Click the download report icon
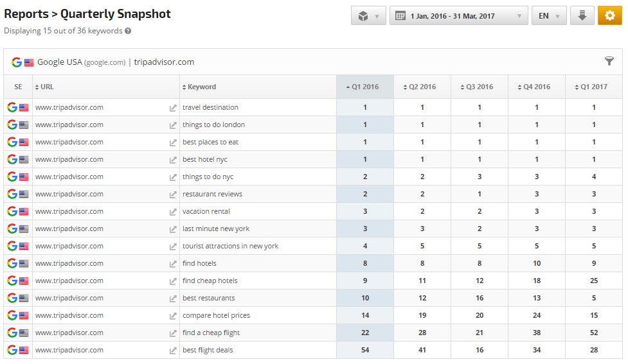This screenshot has width=628, height=364. pos(582,15)
